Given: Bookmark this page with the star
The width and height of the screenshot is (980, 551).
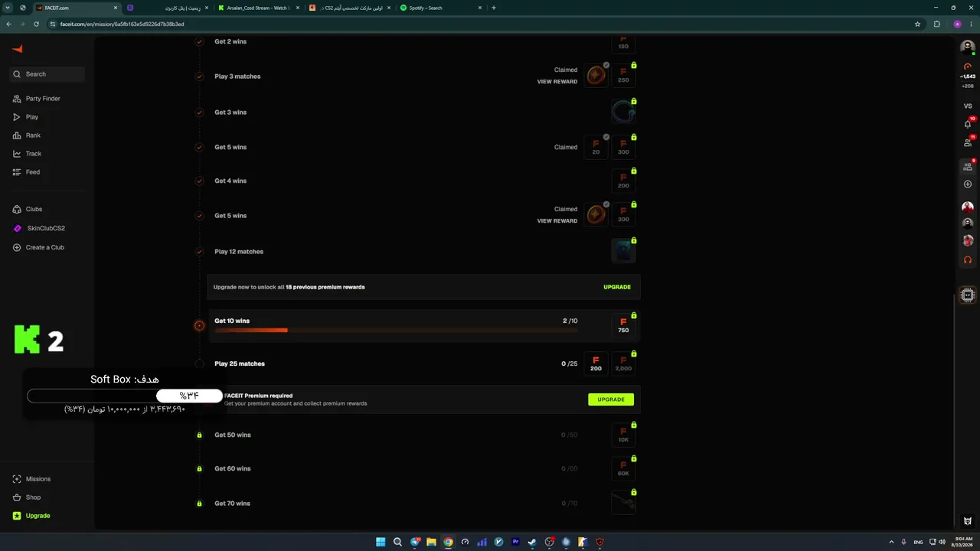Looking at the screenshot, I should click(917, 24).
